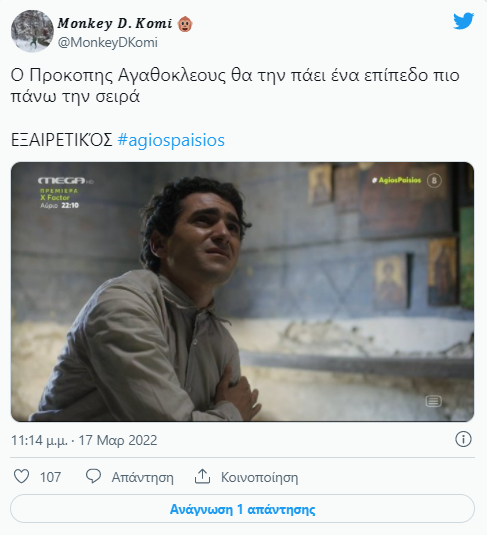The image size is (487, 535).
Task: Click the Twitter bird logo
Action: pos(463,21)
